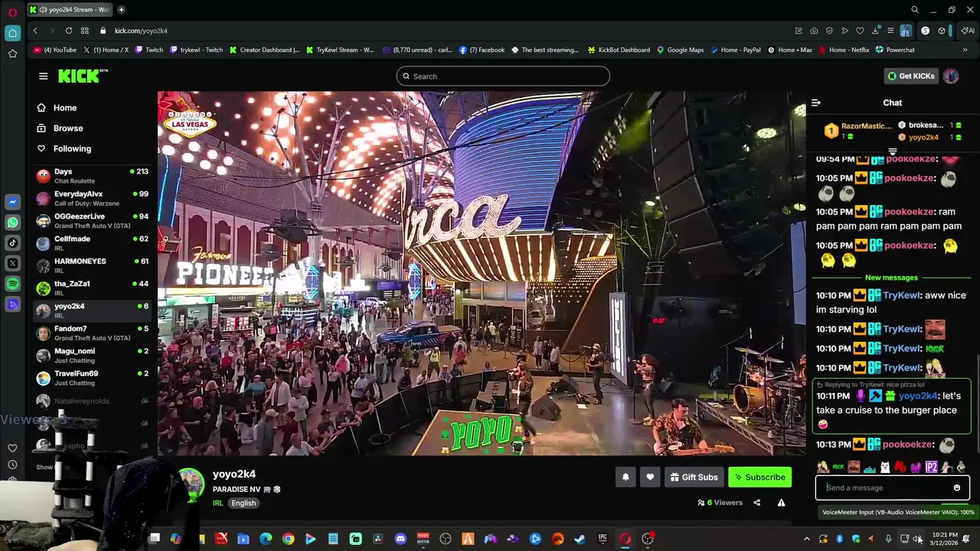Click the KICK logo
The width and height of the screenshot is (980, 551).
click(83, 76)
